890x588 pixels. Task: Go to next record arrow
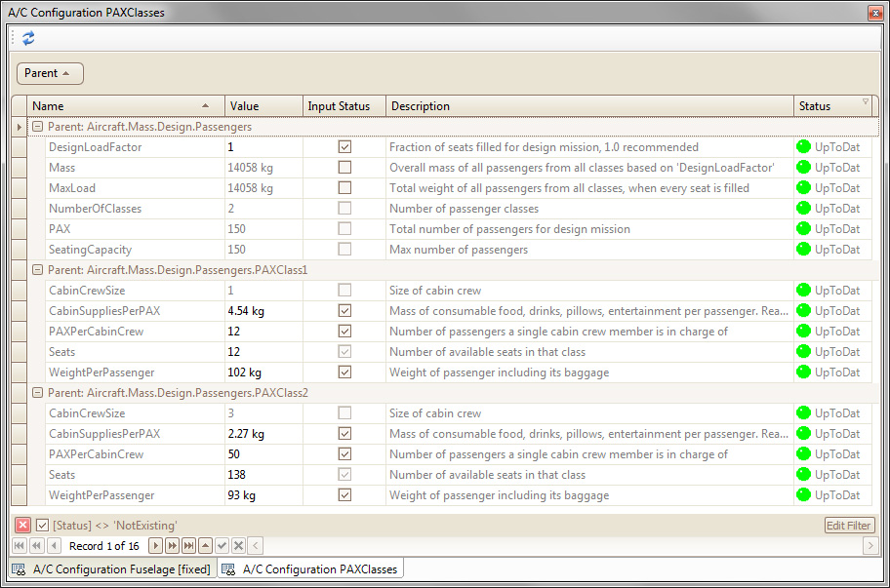point(155,545)
